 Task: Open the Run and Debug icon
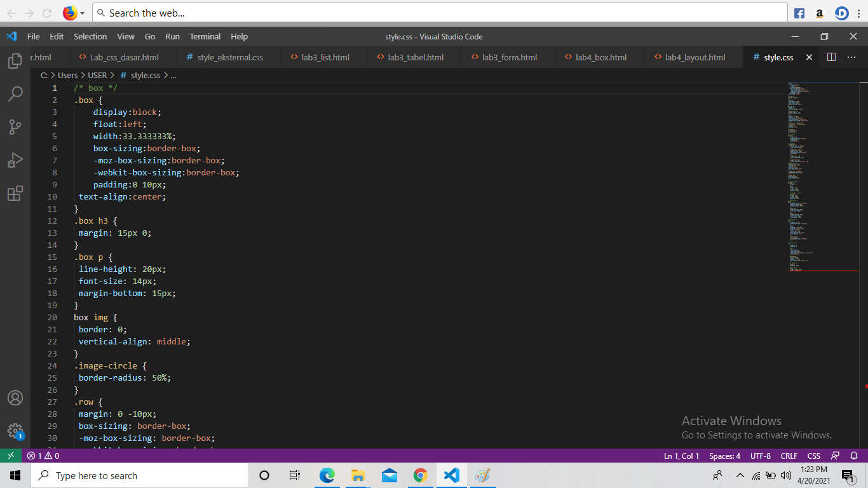coord(15,159)
